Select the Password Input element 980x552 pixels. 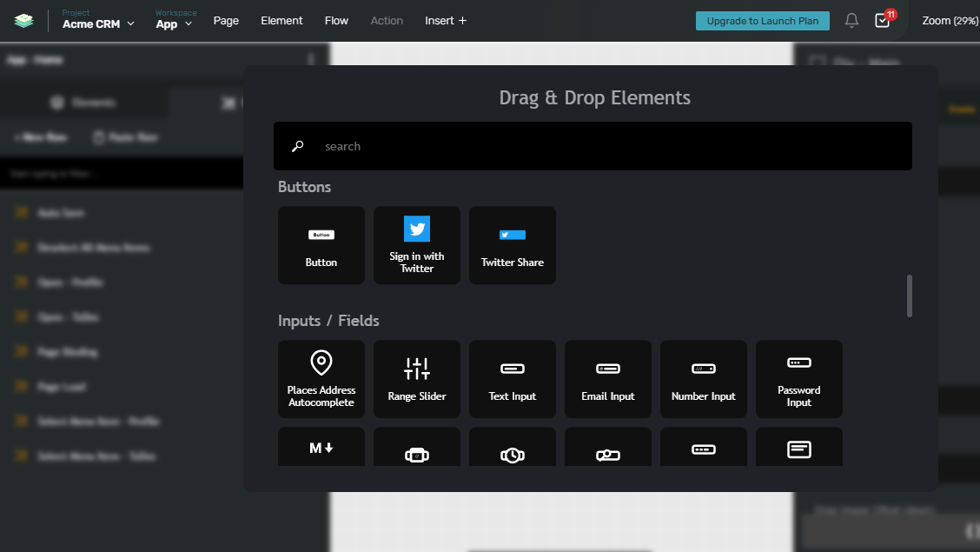pyautogui.click(x=799, y=379)
